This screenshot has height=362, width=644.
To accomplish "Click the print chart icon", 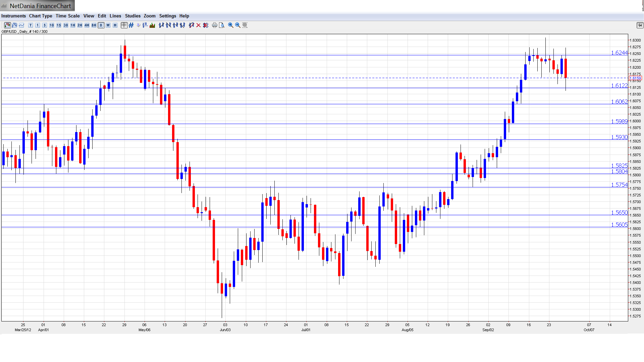I will tap(215, 25).
